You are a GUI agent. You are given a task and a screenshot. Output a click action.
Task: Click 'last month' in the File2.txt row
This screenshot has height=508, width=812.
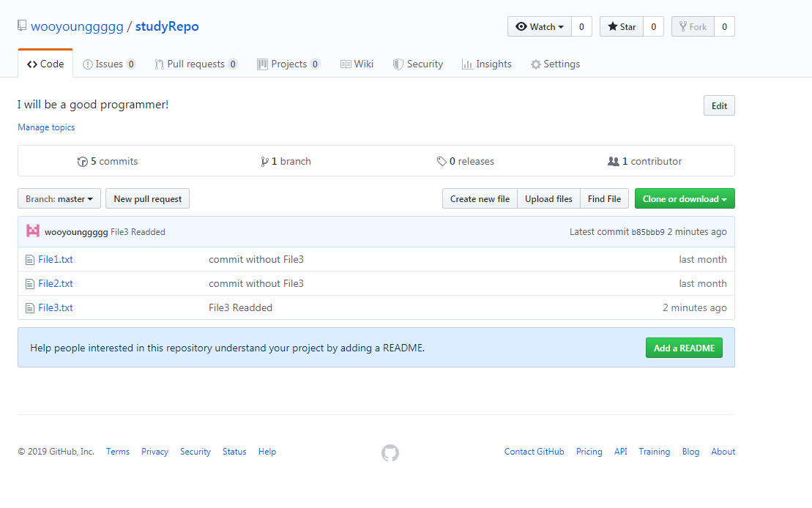click(x=703, y=284)
